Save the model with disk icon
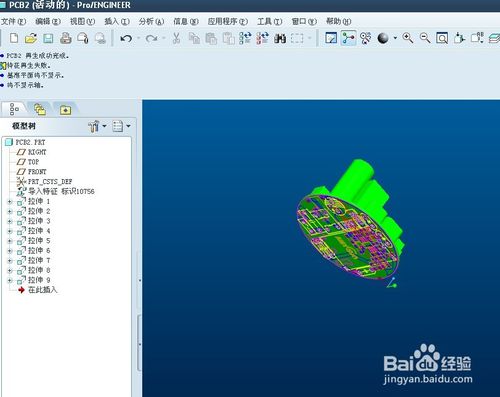 48,39
